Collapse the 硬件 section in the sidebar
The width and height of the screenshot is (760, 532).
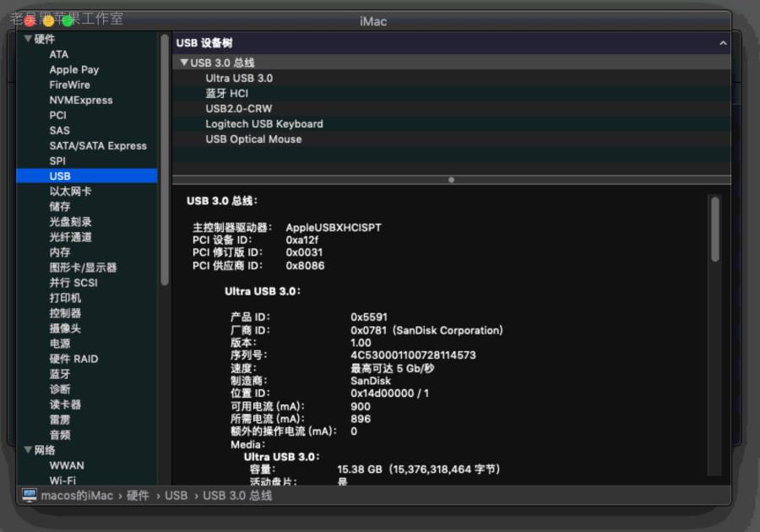click(28, 39)
